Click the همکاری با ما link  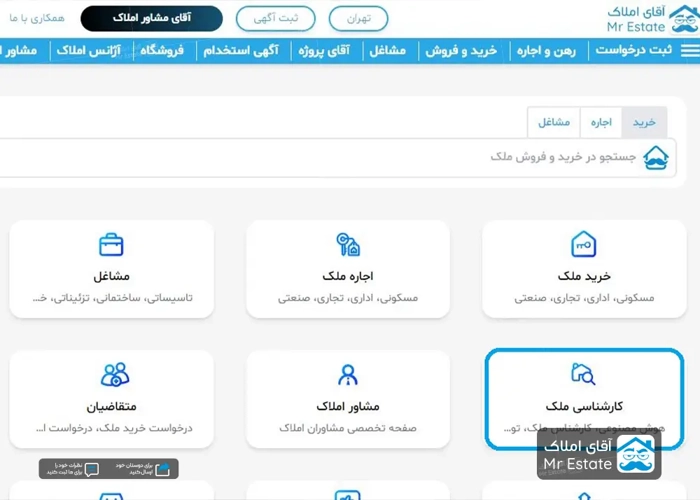point(35,19)
